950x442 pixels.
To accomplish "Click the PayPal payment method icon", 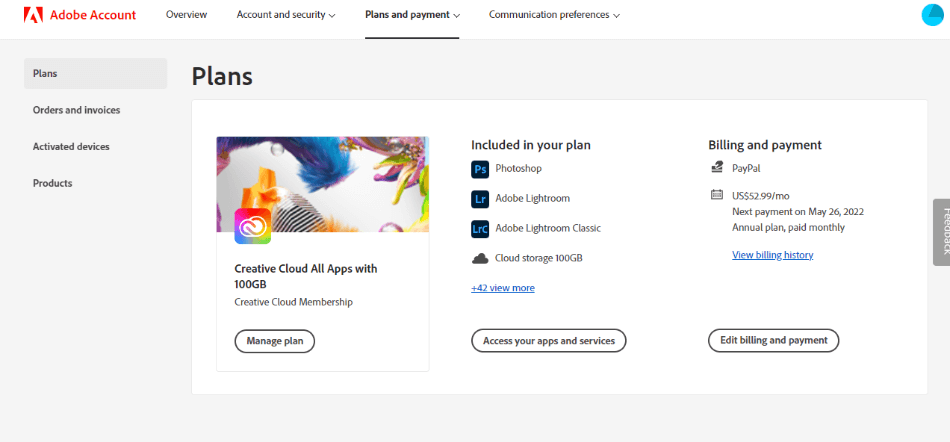I will click(717, 168).
